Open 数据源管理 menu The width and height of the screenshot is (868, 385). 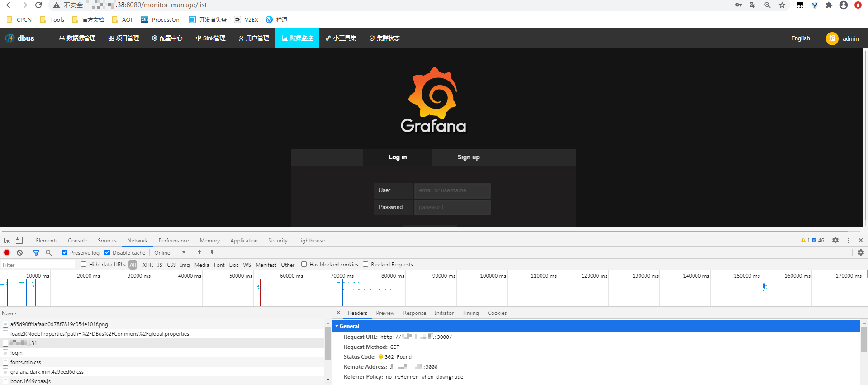coord(77,38)
